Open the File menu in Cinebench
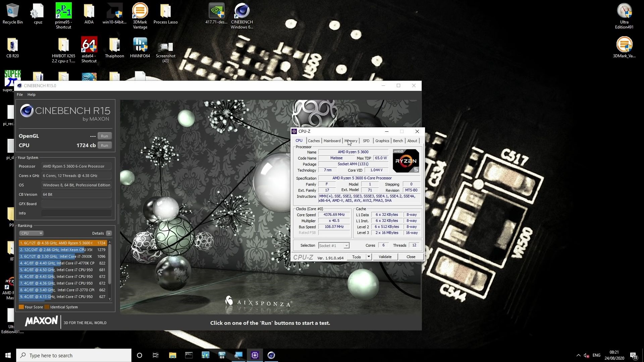This screenshot has width=644, height=362. 20,95
